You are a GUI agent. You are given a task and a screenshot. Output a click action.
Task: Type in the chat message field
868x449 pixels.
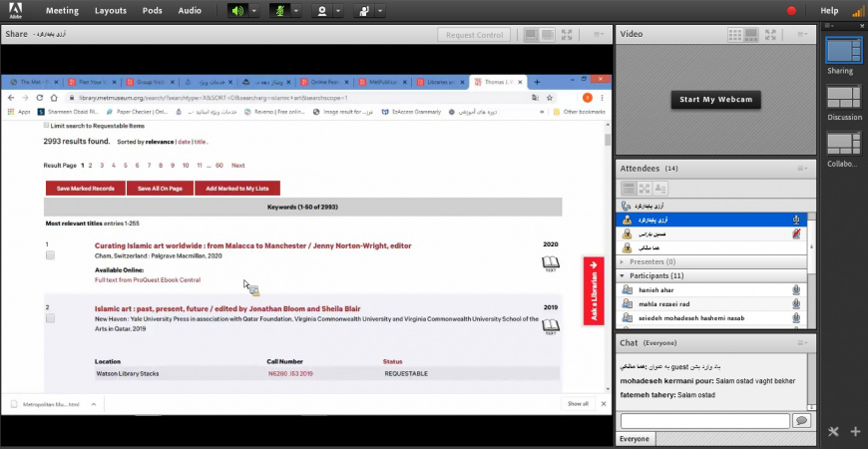(x=704, y=421)
